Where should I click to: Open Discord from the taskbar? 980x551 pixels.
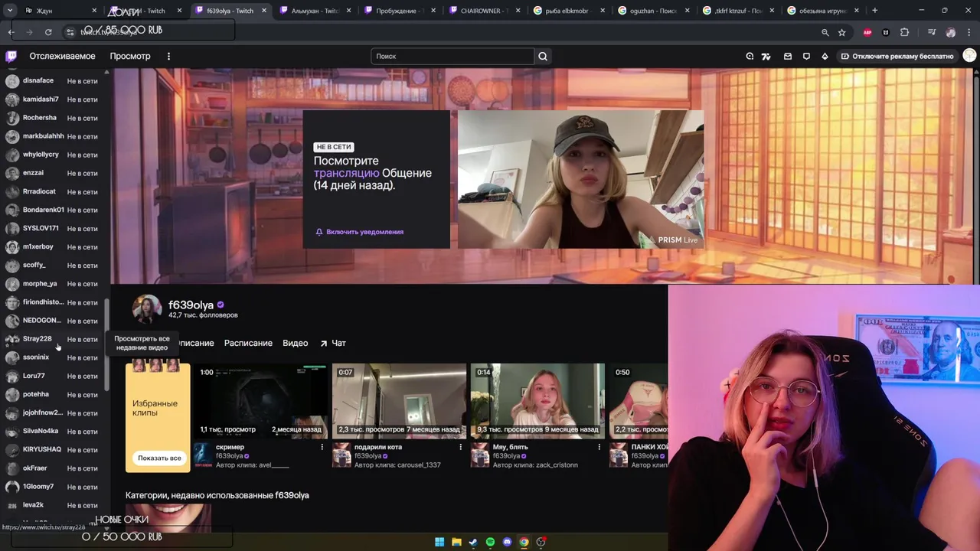pos(507,542)
